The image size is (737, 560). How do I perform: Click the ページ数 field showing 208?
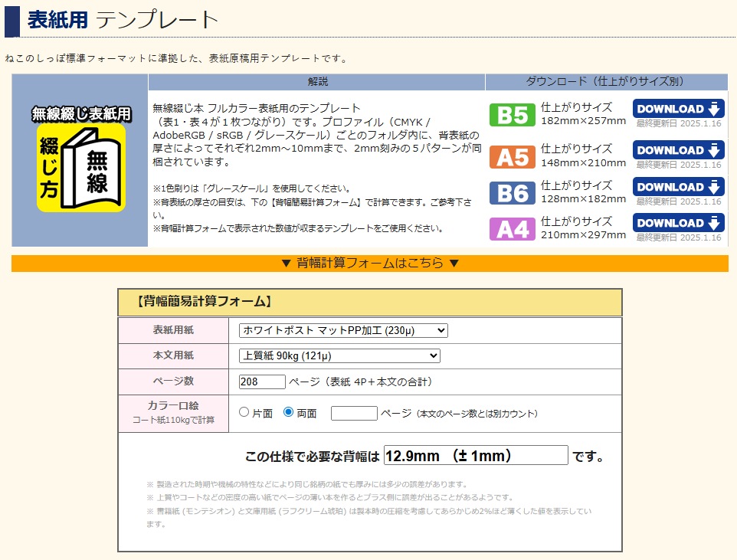pyautogui.click(x=262, y=382)
